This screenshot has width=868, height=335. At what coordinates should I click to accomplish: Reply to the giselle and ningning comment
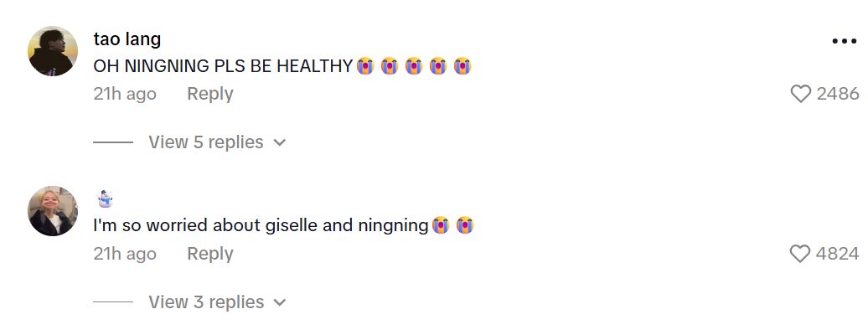(x=209, y=254)
